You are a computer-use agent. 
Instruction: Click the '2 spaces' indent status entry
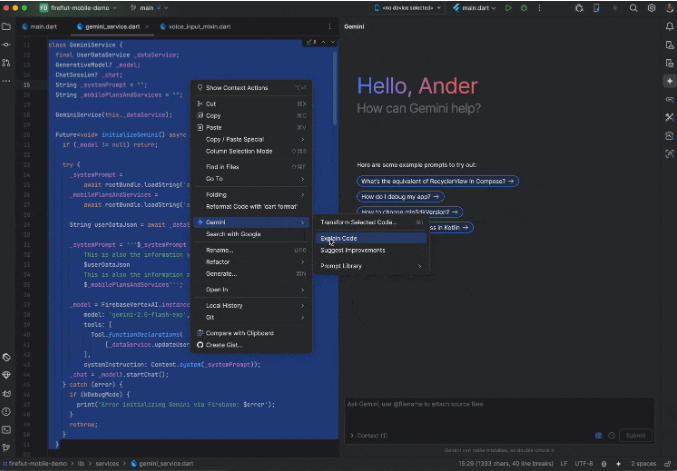pyautogui.click(x=643, y=464)
